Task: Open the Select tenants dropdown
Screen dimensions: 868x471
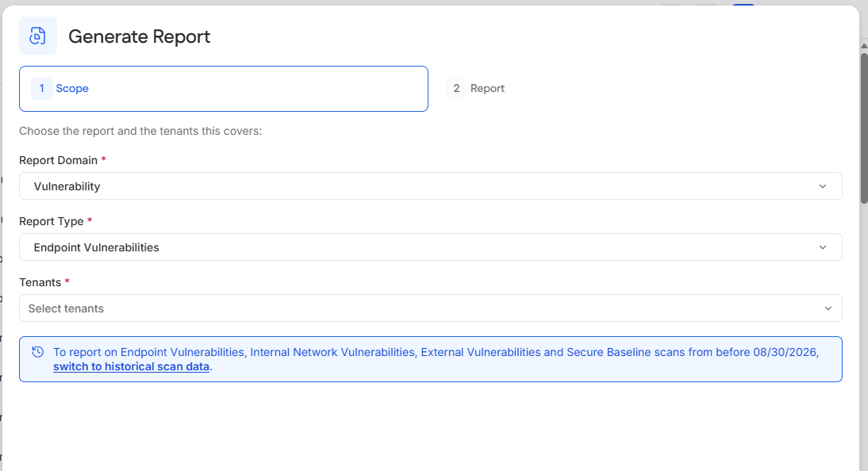Action: click(431, 308)
